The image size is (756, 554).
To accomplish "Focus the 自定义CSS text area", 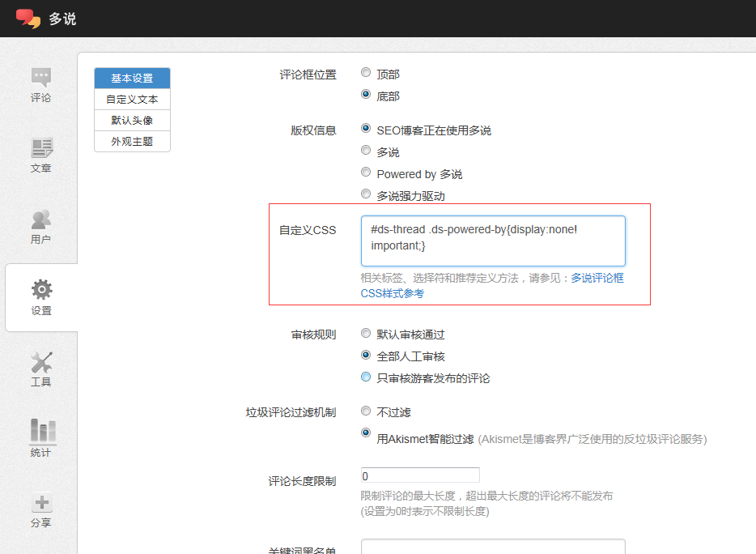I will click(493, 241).
